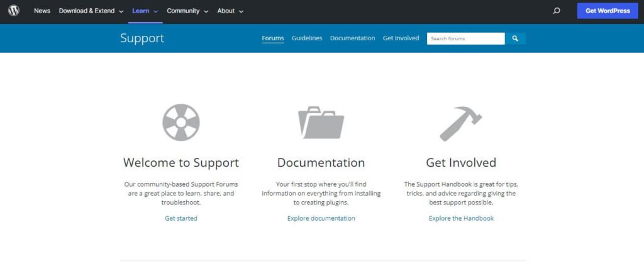
Task: Click the hammer Get Involved icon
Action: click(x=461, y=124)
